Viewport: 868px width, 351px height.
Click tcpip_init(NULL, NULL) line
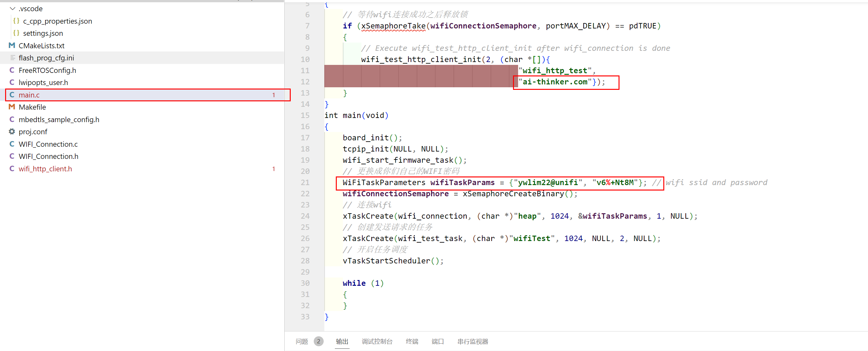pos(395,149)
